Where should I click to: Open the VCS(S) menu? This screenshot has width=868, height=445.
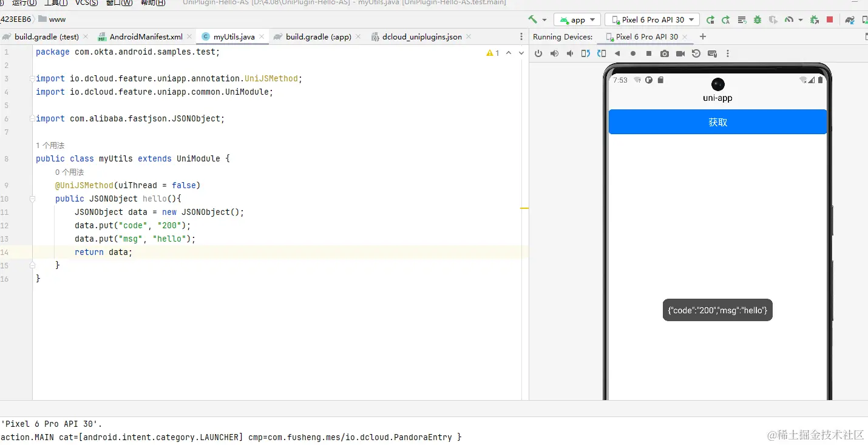click(87, 3)
